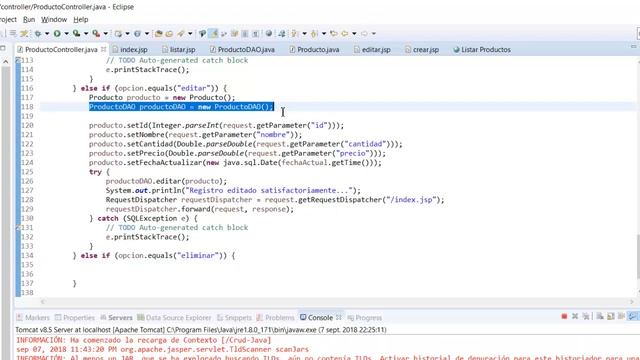Switch to the index.jsp editor tab

[x=130, y=49]
